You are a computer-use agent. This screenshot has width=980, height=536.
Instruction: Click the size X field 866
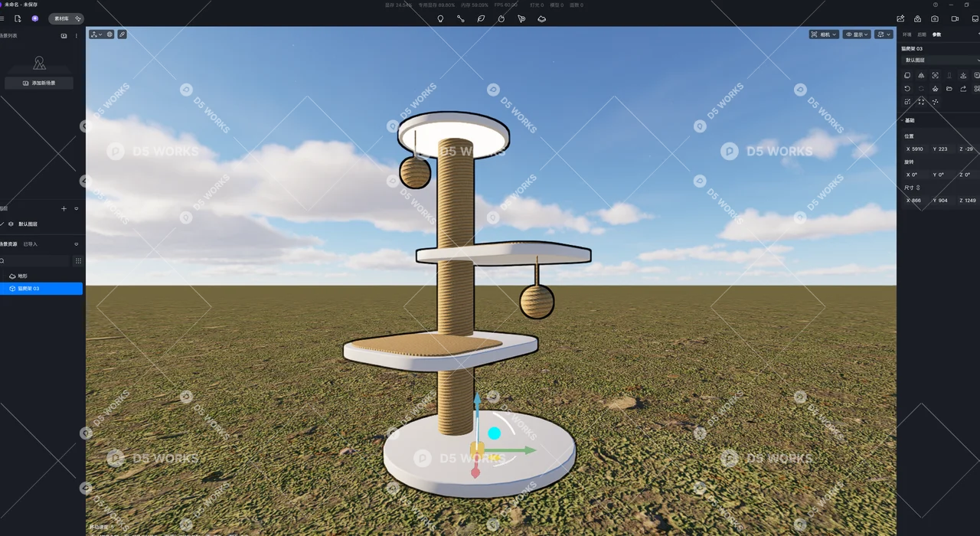[916, 201]
